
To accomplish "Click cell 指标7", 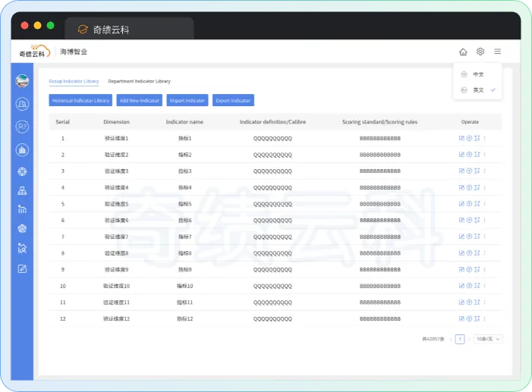I will point(184,237).
